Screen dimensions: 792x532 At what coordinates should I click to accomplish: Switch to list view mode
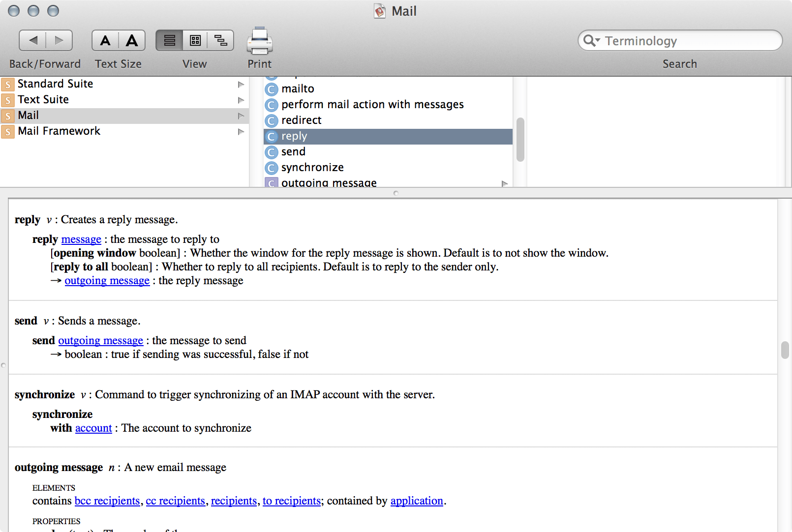[x=169, y=40]
